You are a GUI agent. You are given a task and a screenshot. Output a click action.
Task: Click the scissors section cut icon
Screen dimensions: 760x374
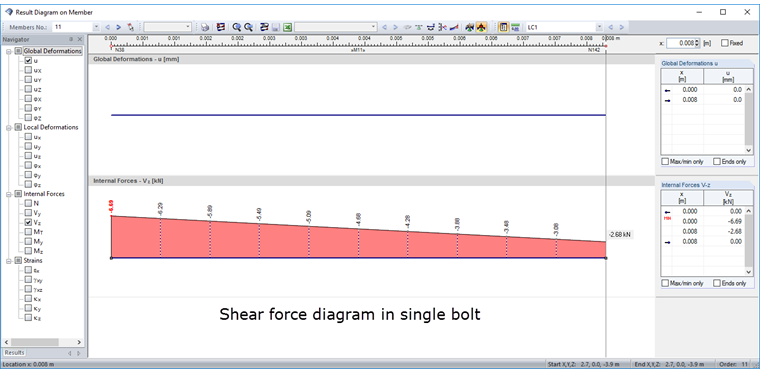(442, 27)
